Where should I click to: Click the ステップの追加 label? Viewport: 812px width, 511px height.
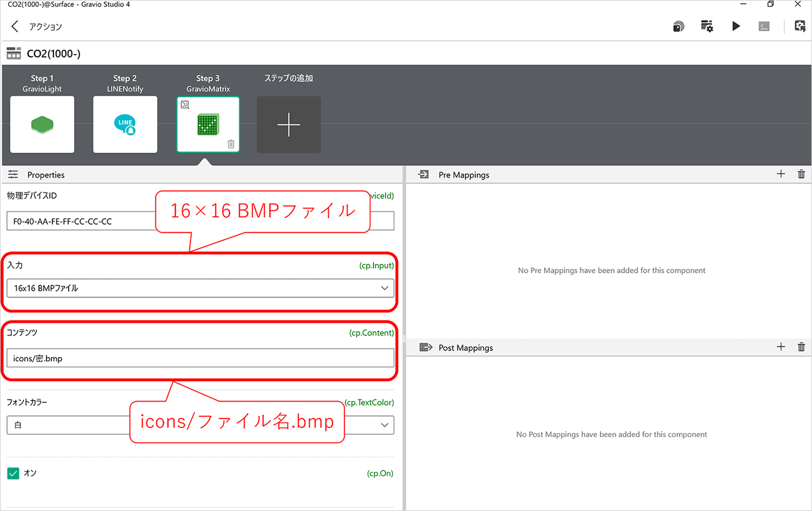[x=289, y=78]
